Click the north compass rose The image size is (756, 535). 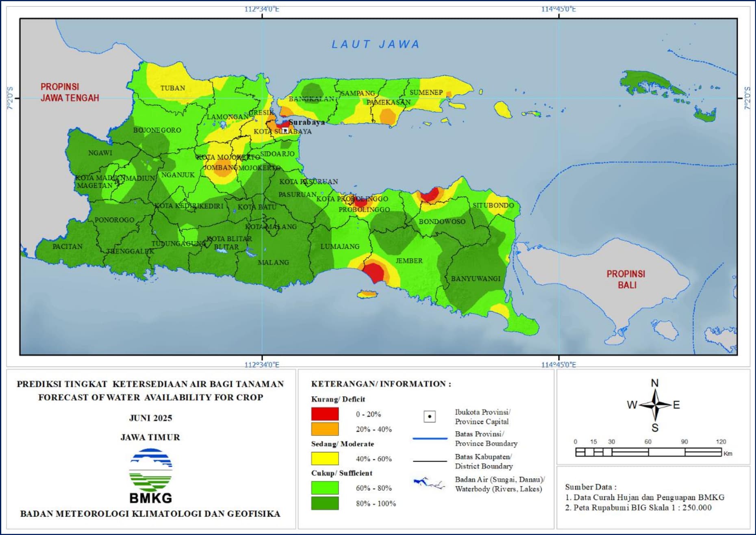point(655,405)
